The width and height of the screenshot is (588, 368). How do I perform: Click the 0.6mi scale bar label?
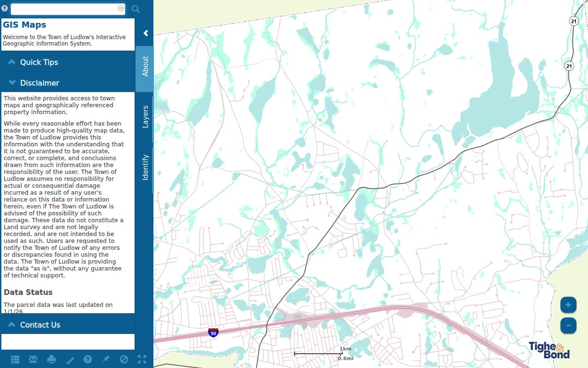click(x=345, y=358)
